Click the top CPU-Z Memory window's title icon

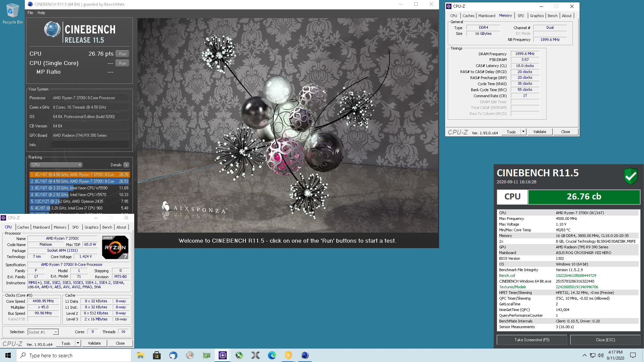[449, 6]
